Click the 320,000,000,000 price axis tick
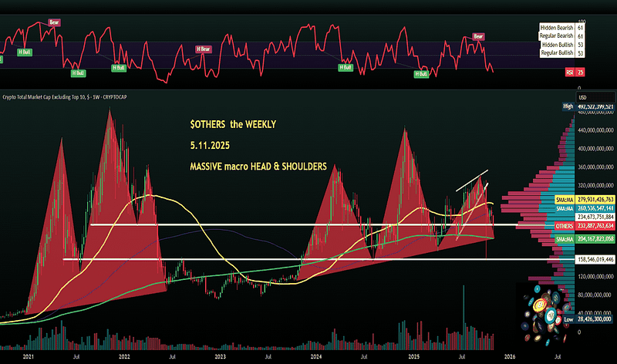This screenshot has width=617, height=364. [595, 185]
